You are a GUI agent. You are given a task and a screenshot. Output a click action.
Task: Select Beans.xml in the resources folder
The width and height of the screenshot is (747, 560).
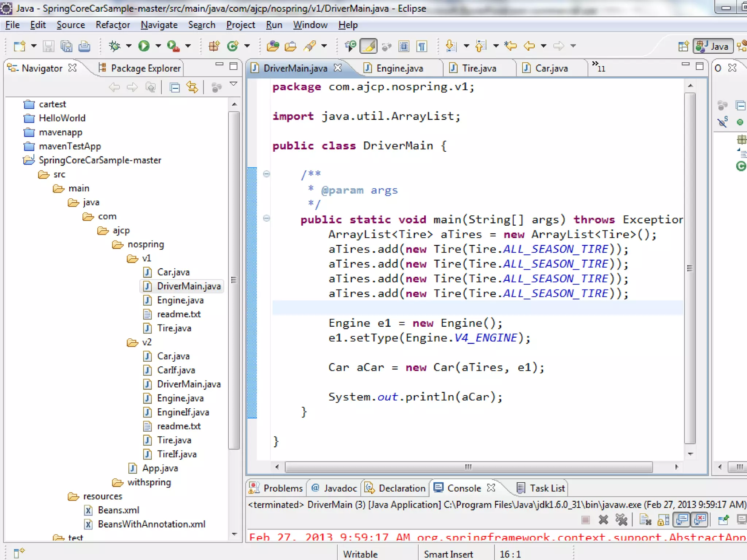point(118,510)
